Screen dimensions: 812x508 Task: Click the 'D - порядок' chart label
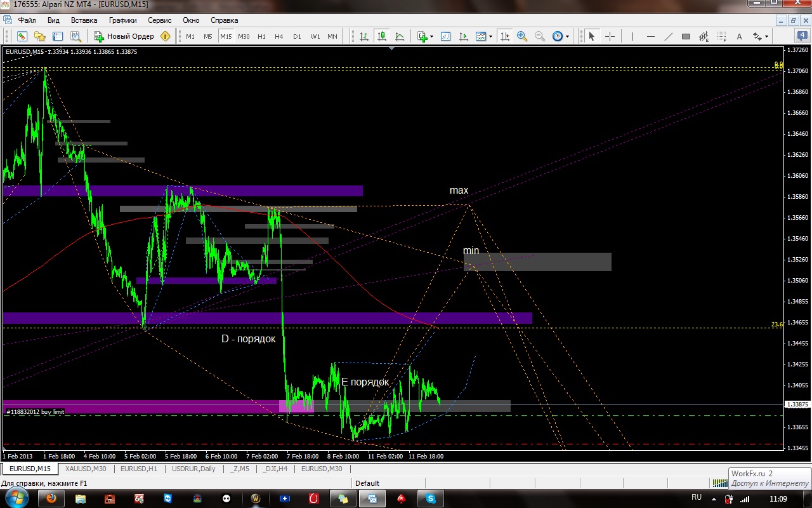pyautogui.click(x=248, y=339)
